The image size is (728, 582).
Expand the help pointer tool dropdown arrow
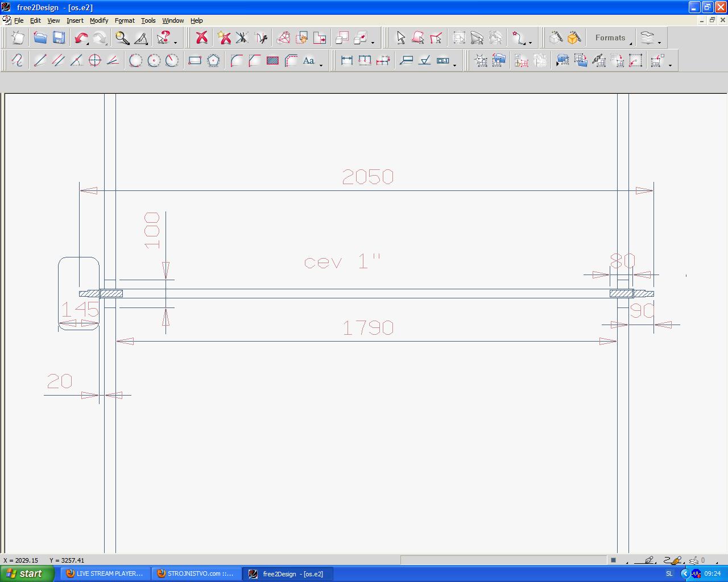[175, 42]
